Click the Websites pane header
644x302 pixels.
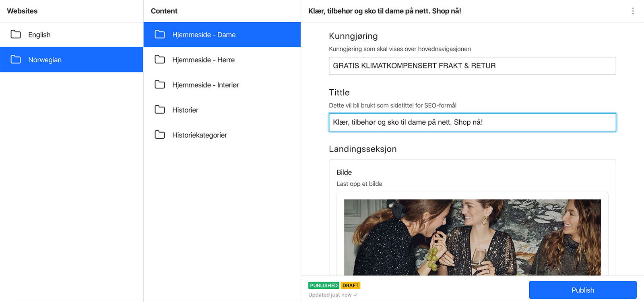(22, 11)
